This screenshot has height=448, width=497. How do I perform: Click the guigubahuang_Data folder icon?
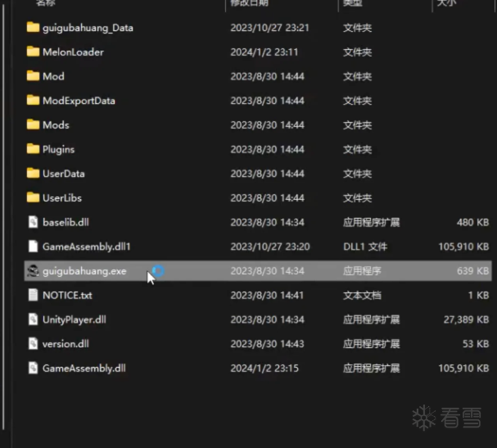33,27
